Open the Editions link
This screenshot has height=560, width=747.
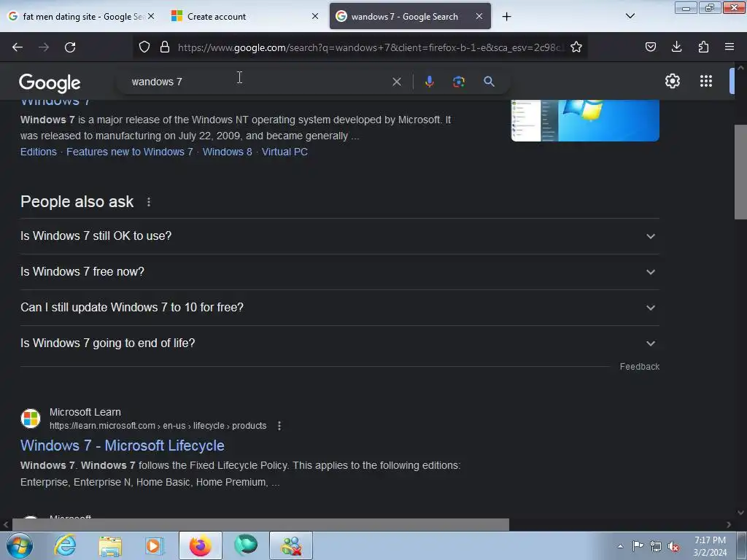(x=39, y=152)
